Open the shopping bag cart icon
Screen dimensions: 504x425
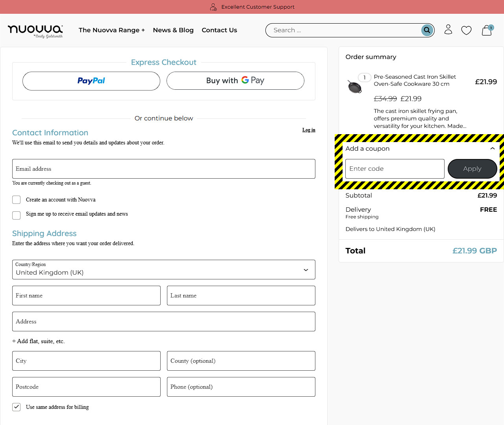tap(487, 30)
